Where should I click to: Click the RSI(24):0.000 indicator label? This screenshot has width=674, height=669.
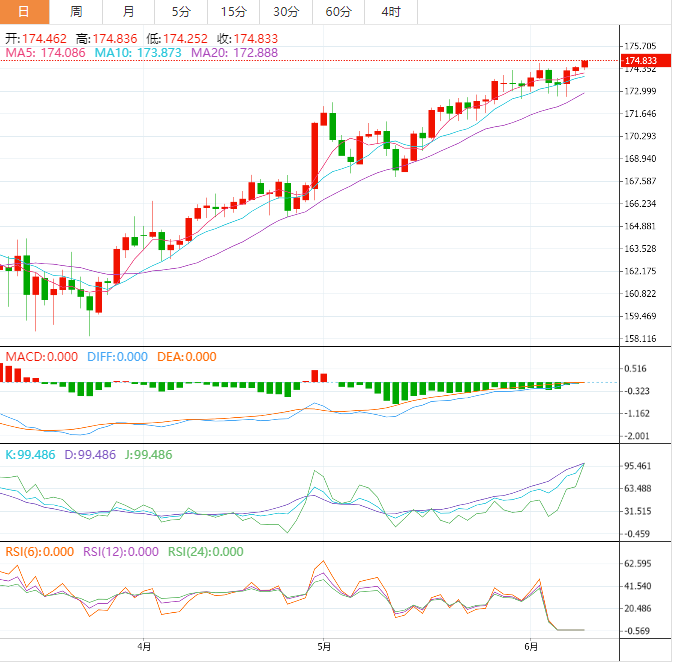[205, 552]
